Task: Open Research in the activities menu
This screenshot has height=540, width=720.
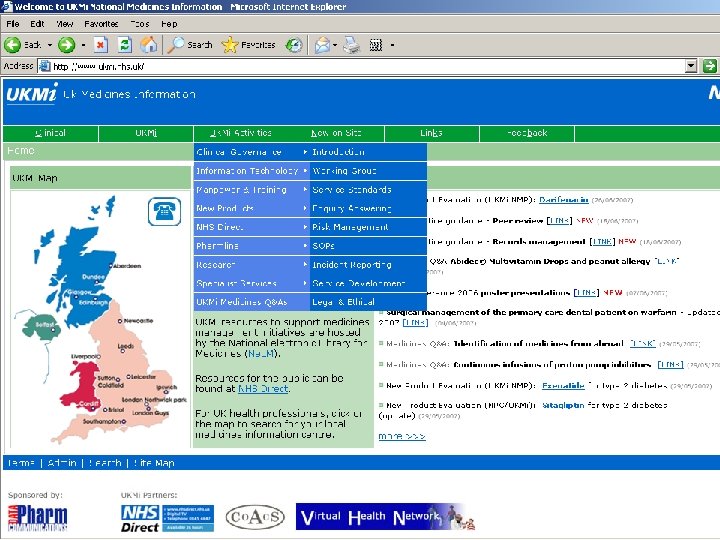Action: (251, 265)
